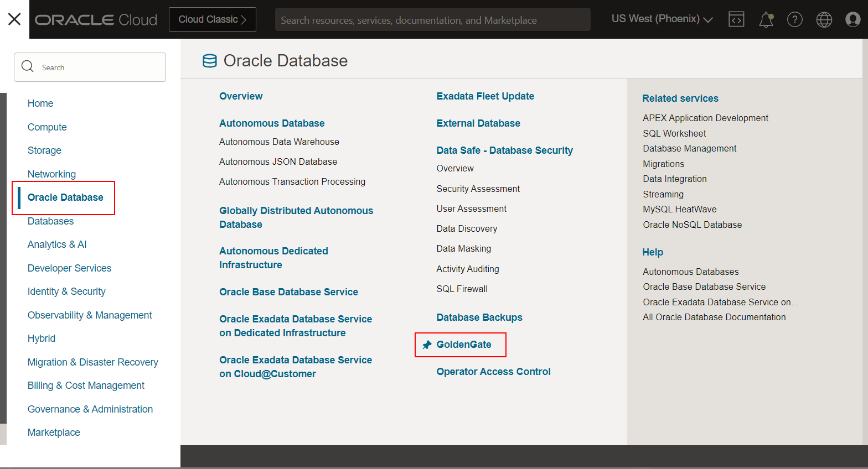Click the Oracle Cloud logo
Viewport: 868px width, 469px height.
96,20
